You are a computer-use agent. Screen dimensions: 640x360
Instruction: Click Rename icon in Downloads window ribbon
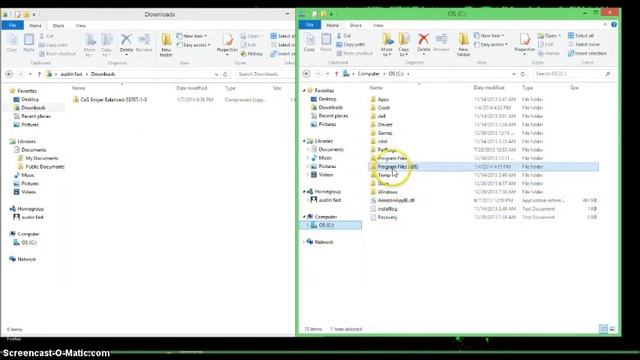(x=144, y=43)
